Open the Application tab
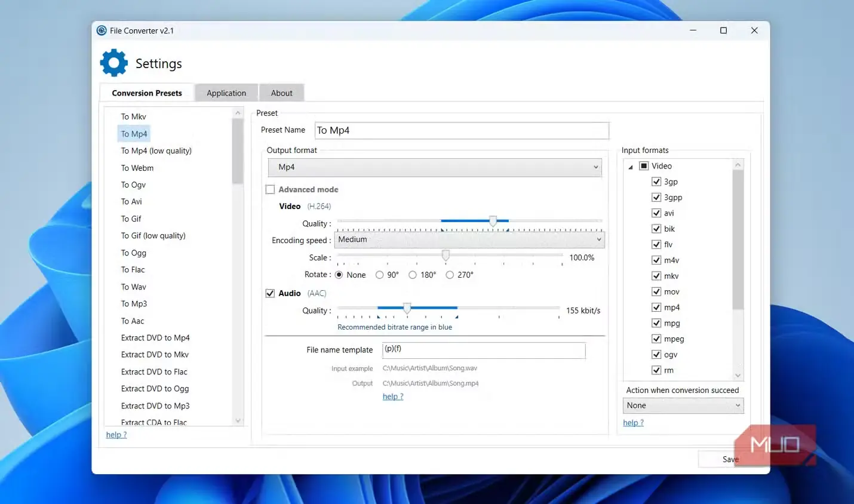Viewport: 854px width, 504px height. [x=226, y=93]
